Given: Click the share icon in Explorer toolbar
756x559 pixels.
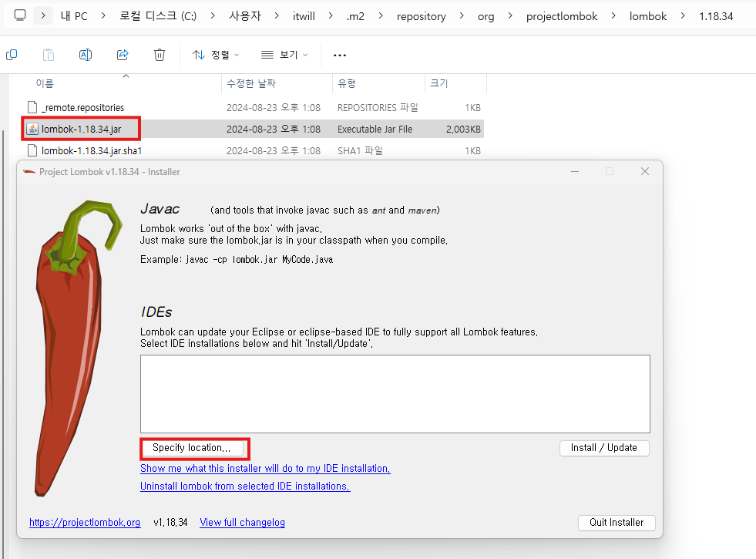Looking at the screenshot, I should click(x=123, y=55).
